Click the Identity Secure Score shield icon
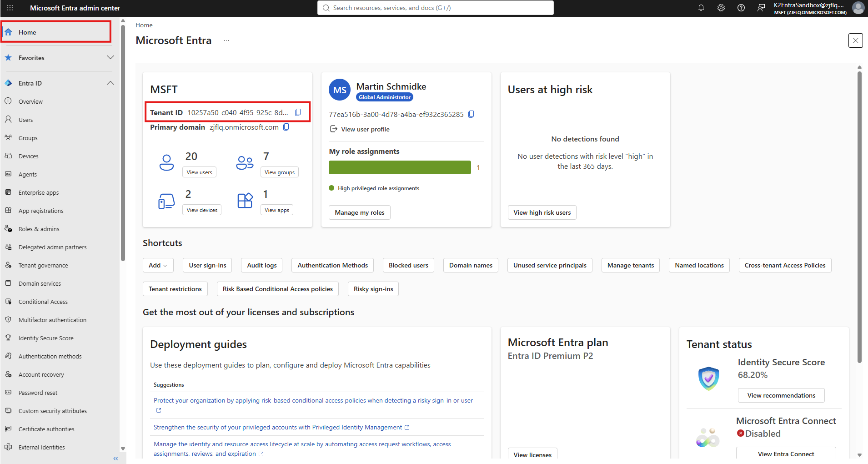This screenshot has width=868, height=464. (x=708, y=378)
